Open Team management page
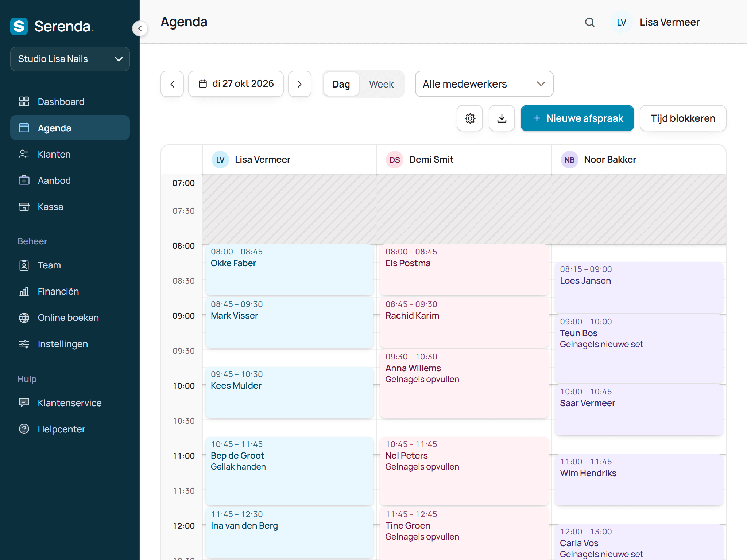This screenshot has height=560, width=747. click(70, 265)
